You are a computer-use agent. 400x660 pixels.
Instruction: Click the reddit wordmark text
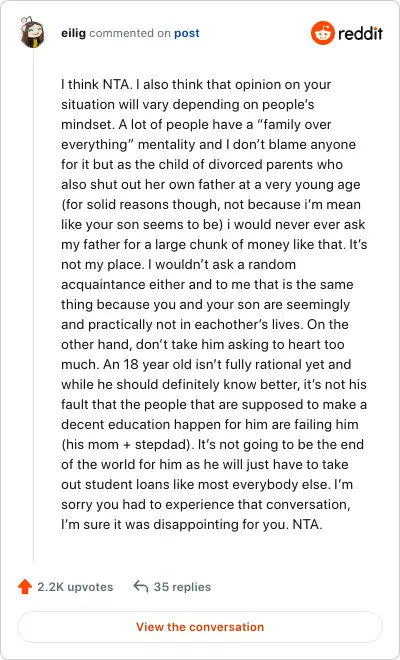pos(360,33)
